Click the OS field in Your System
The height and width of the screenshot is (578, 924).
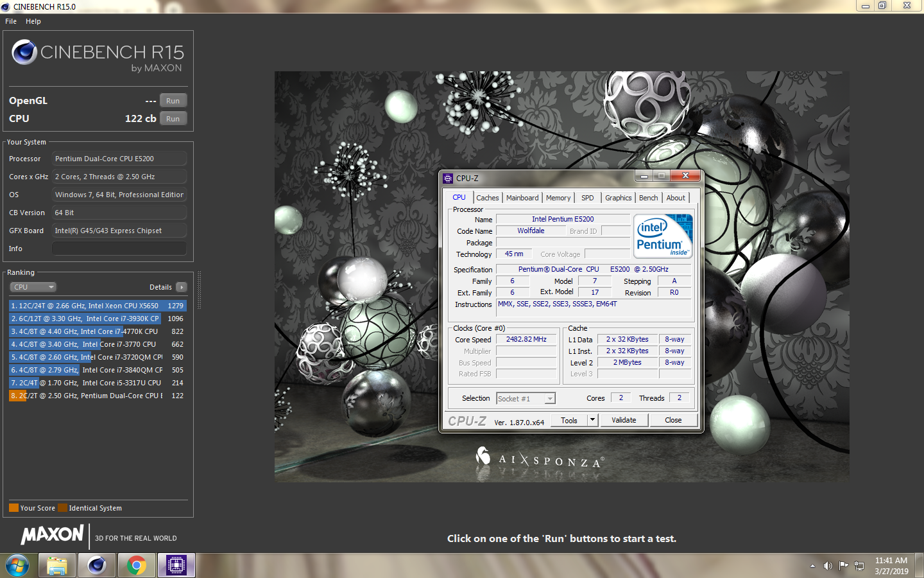pyautogui.click(x=119, y=195)
